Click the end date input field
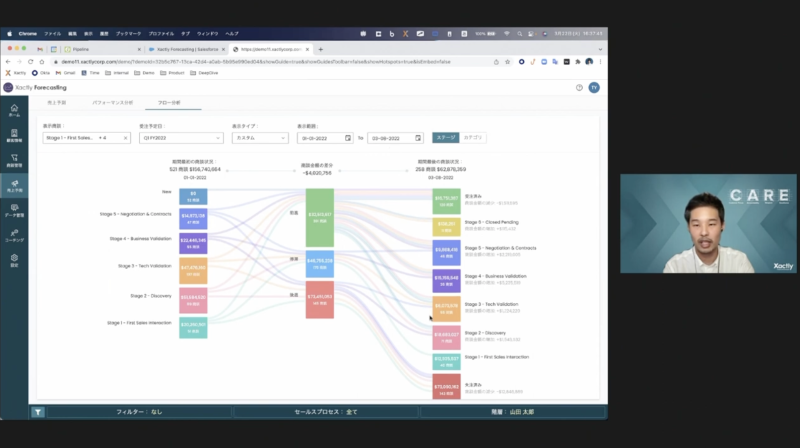800x448 pixels. click(x=388, y=138)
